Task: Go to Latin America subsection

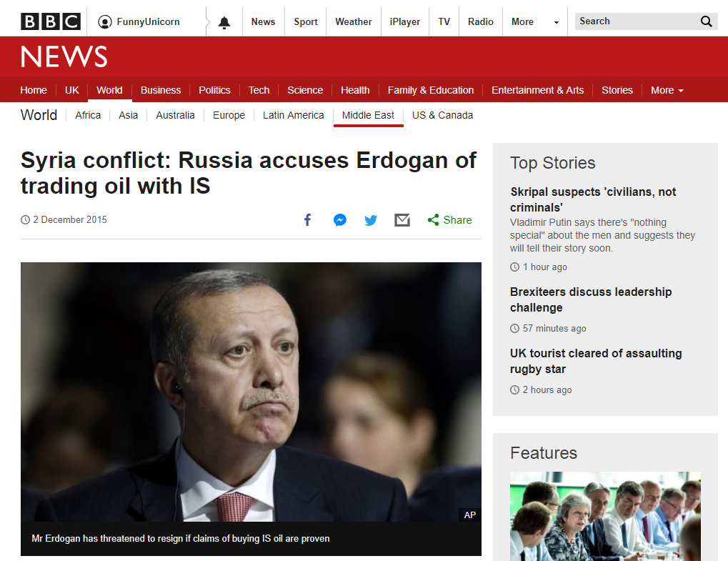Action: click(x=294, y=115)
